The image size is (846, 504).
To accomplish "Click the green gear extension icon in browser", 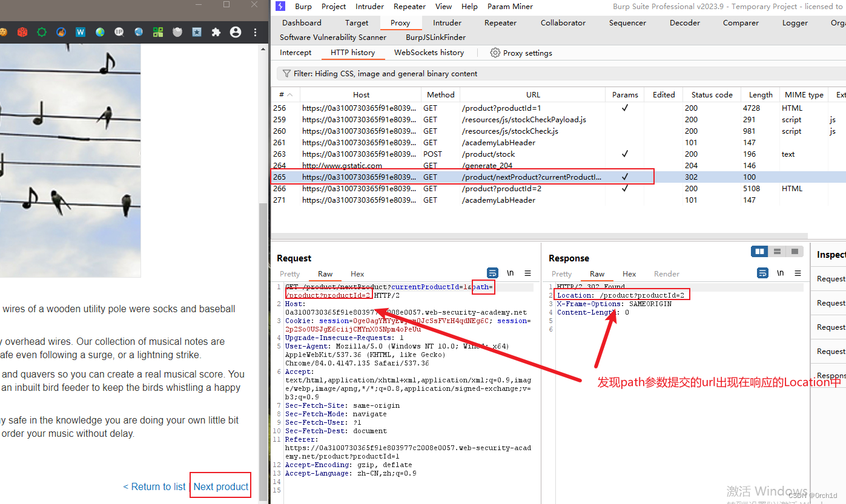I will tap(42, 32).
